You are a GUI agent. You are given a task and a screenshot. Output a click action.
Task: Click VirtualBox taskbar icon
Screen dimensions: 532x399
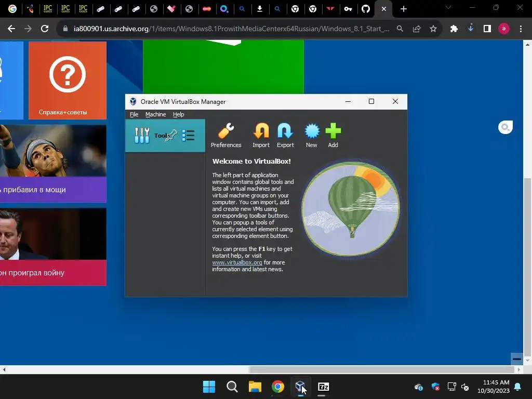301,387
